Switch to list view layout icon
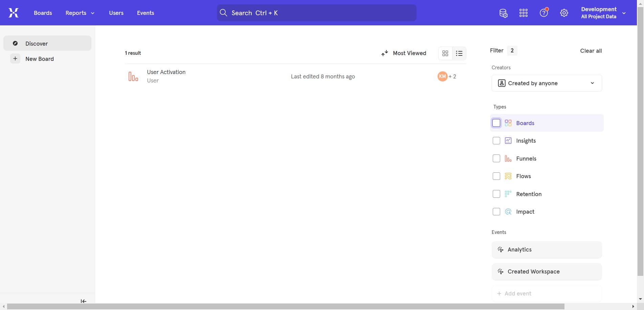The image size is (644, 310). pos(459,53)
